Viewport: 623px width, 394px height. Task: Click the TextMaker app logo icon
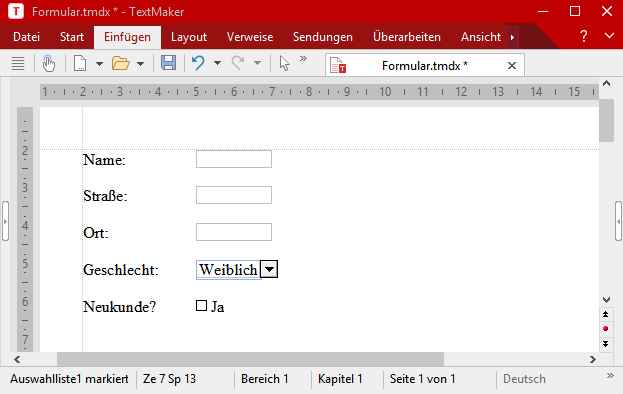click(16, 11)
